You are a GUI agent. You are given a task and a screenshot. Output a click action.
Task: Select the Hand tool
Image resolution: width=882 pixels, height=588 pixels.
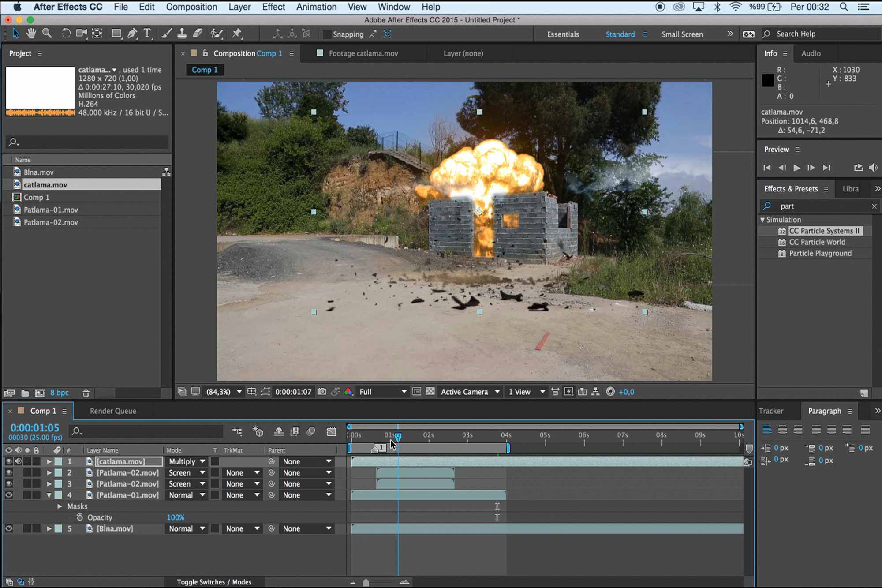coord(31,34)
